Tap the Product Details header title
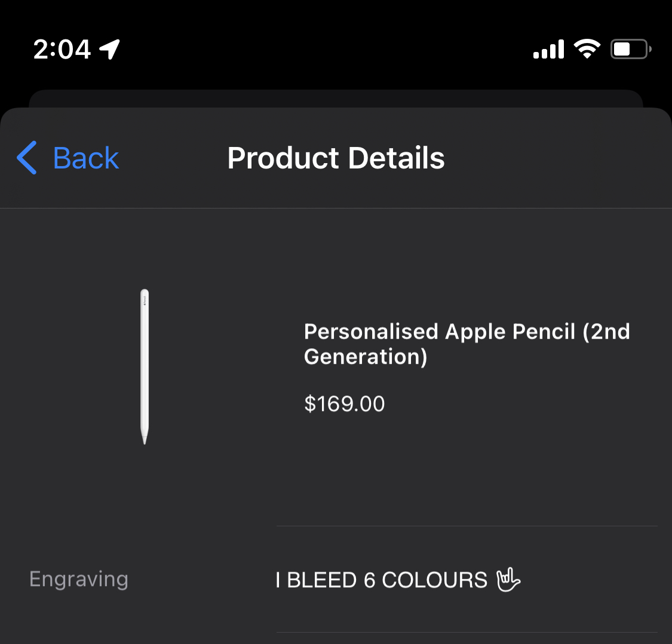Viewport: 672px width, 644px height. 336,158
